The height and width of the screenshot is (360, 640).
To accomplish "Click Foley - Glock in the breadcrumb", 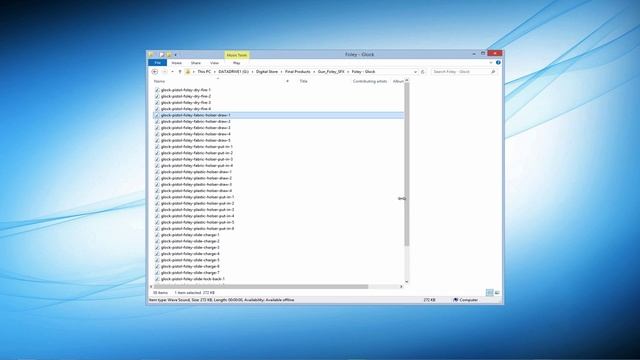I will pyautogui.click(x=363, y=72).
